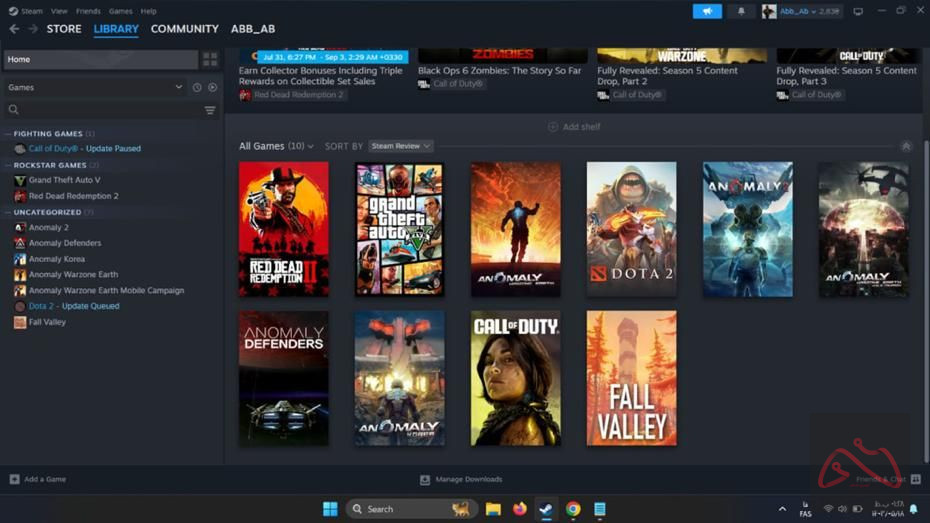The image size is (930, 523).
Task: Click the Add a Game plus icon
Action: click(x=14, y=479)
